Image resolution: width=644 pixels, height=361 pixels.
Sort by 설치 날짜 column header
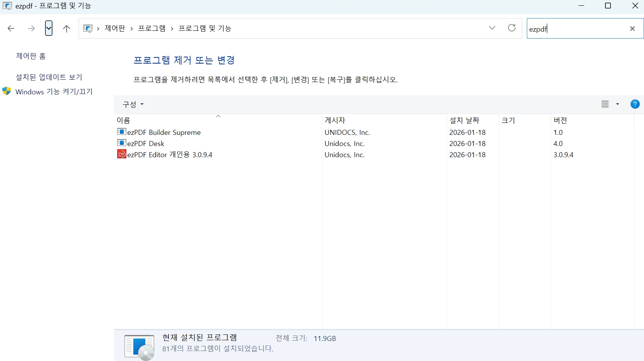(x=473, y=120)
